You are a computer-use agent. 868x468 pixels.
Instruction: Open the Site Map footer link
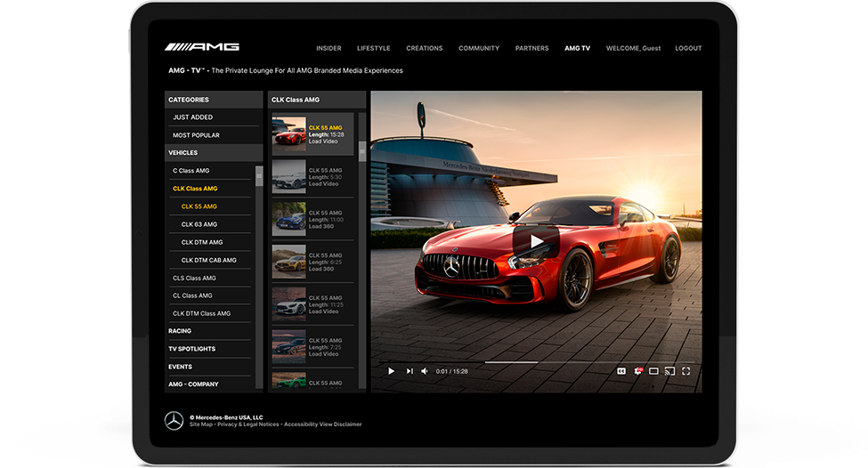point(201,424)
